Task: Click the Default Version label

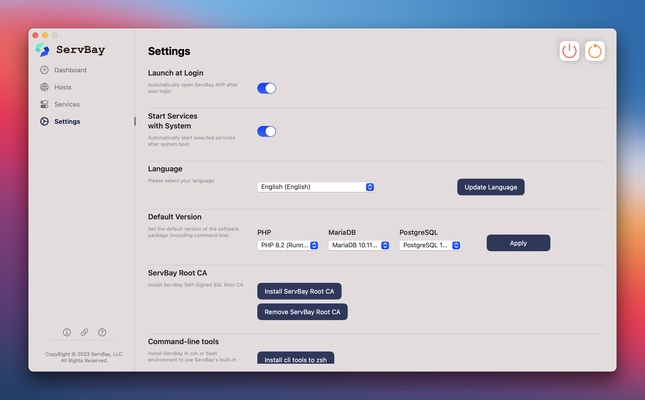Action: tap(175, 217)
